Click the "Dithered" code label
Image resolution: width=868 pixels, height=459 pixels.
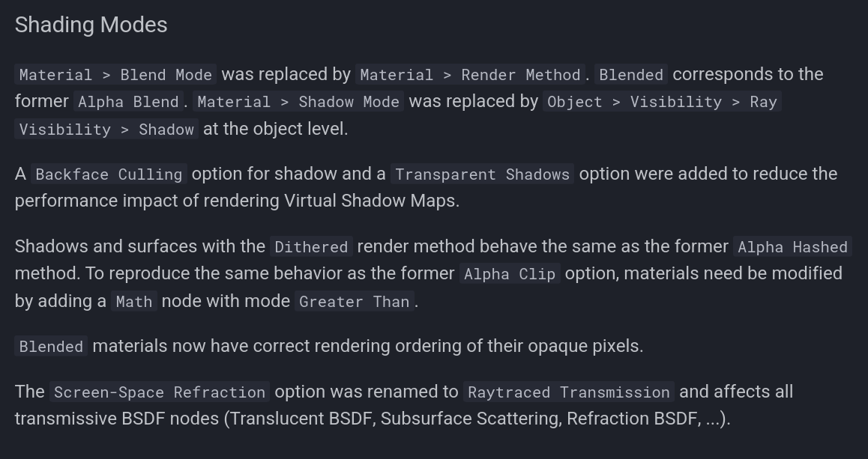pyautogui.click(x=311, y=247)
